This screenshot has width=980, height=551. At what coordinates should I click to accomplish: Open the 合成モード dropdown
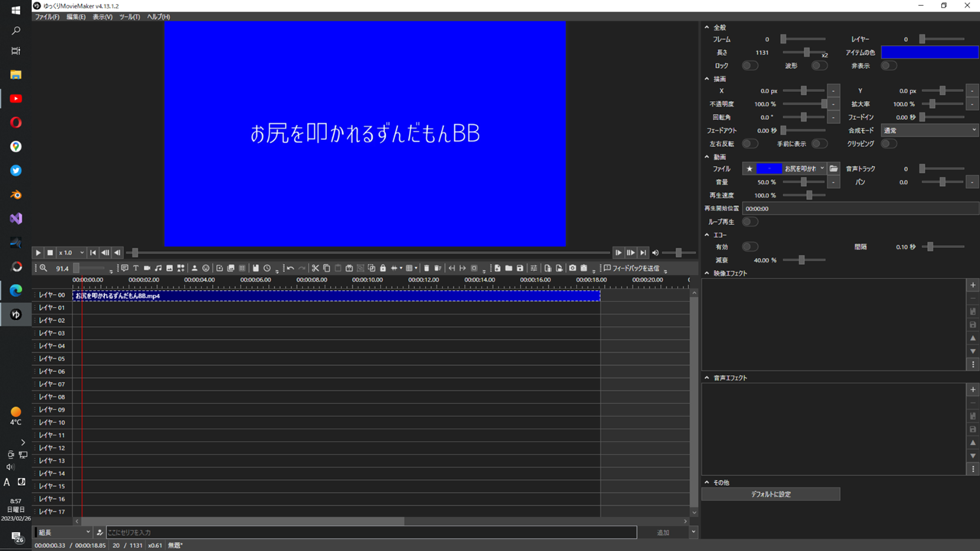click(x=929, y=131)
